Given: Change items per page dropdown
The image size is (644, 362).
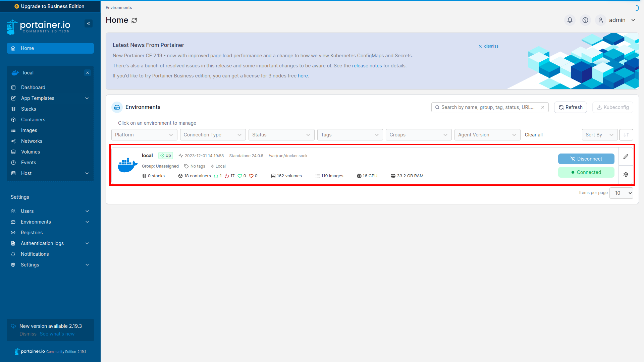Looking at the screenshot, I should point(621,193).
